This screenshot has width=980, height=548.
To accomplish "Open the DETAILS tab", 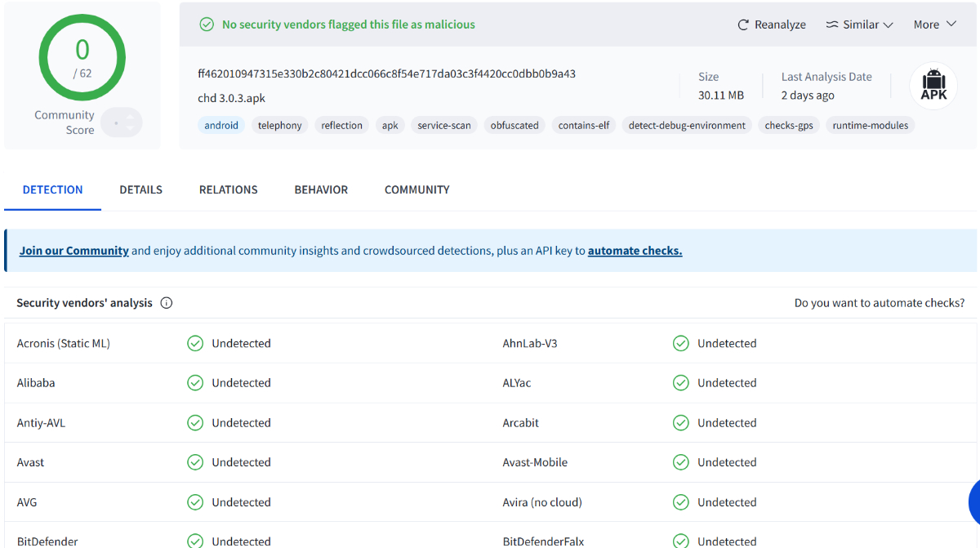I will tap(140, 189).
